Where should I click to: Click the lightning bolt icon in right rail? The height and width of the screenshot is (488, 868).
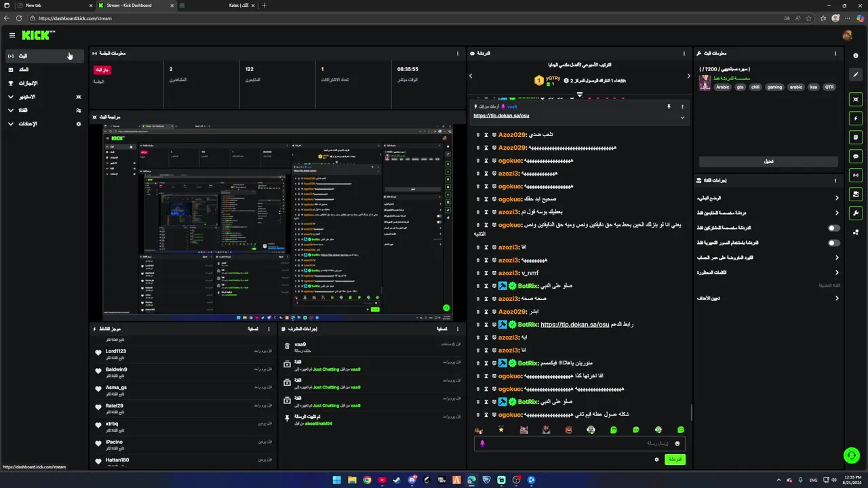856,118
